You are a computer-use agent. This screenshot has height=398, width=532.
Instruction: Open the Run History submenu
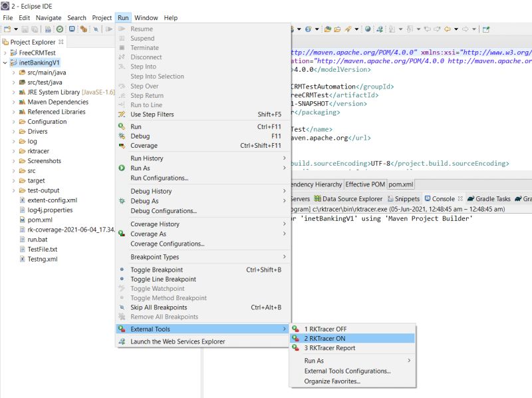tap(146, 158)
